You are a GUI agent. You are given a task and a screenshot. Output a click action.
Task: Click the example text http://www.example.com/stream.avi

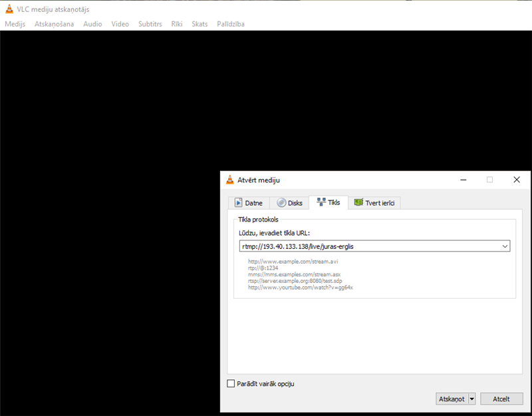[293, 262]
